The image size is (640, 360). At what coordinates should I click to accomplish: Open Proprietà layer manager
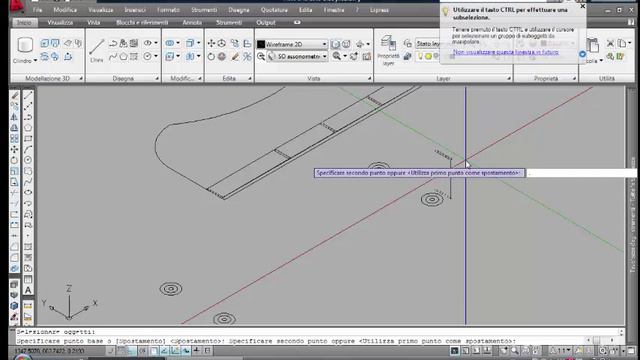coord(388,50)
